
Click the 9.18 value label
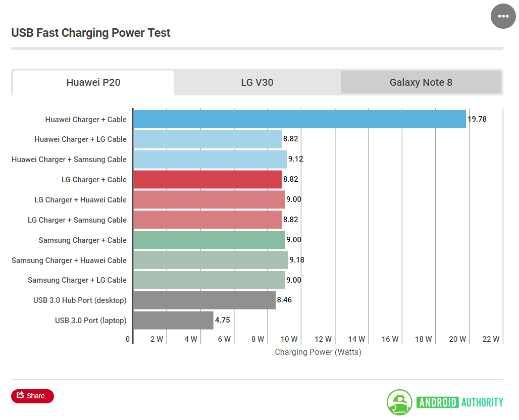click(x=297, y=260)
